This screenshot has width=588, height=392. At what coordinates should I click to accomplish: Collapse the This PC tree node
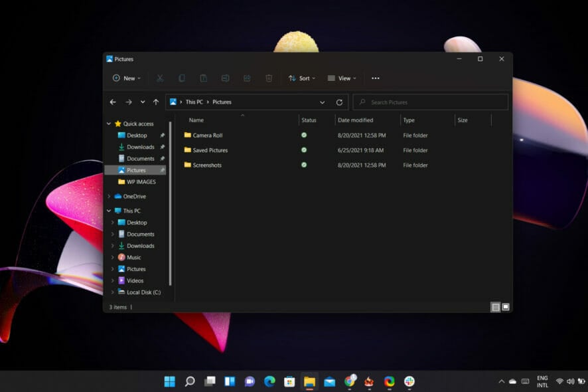click(x=109, y=211)
